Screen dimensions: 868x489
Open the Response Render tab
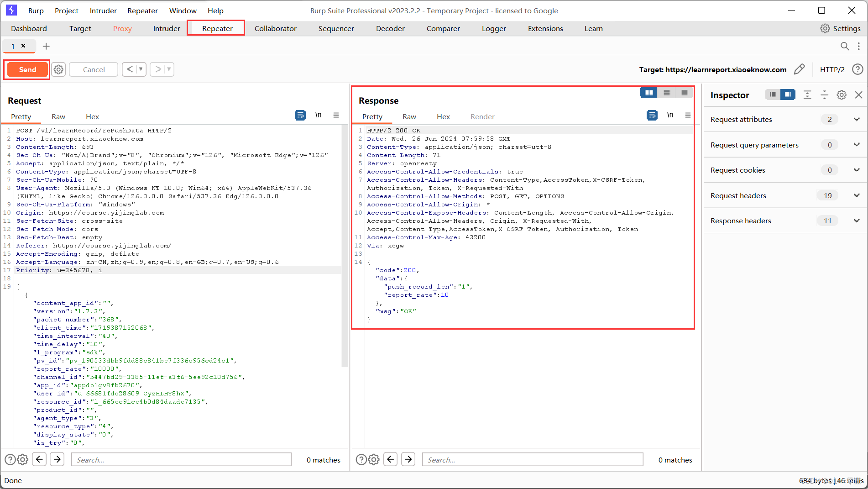(482, 116)
